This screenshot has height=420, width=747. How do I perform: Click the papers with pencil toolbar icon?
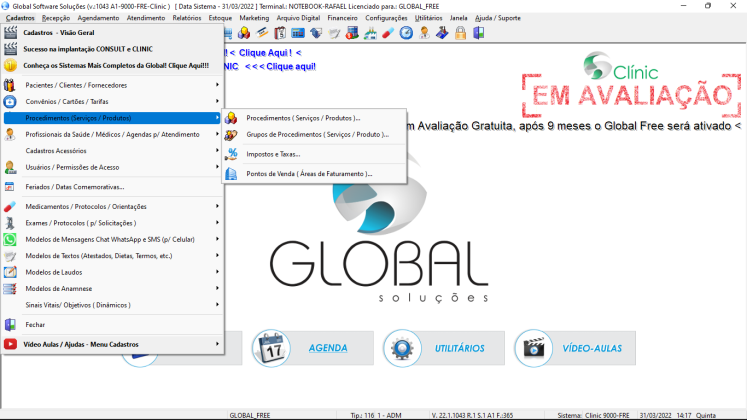pyautogui.click(x=334, y=33)
